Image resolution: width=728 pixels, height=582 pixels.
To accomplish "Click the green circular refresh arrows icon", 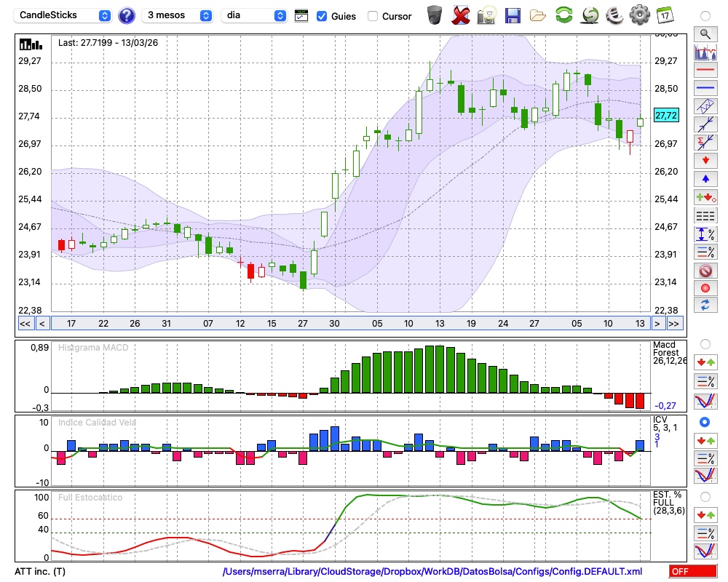I will (x=563, y=15).
